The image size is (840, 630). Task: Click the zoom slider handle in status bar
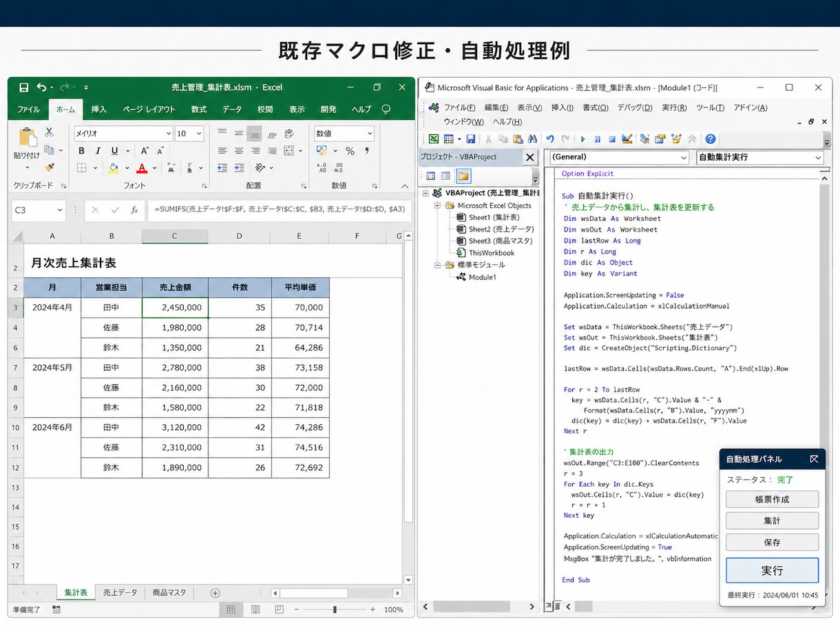pyautogui.click(x=335, y=609)
